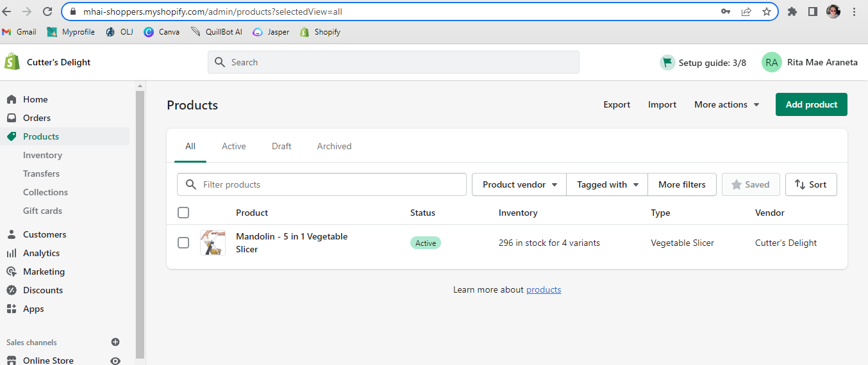Click the Apps grid icon

pyautogui.click(x=12, y=309)
